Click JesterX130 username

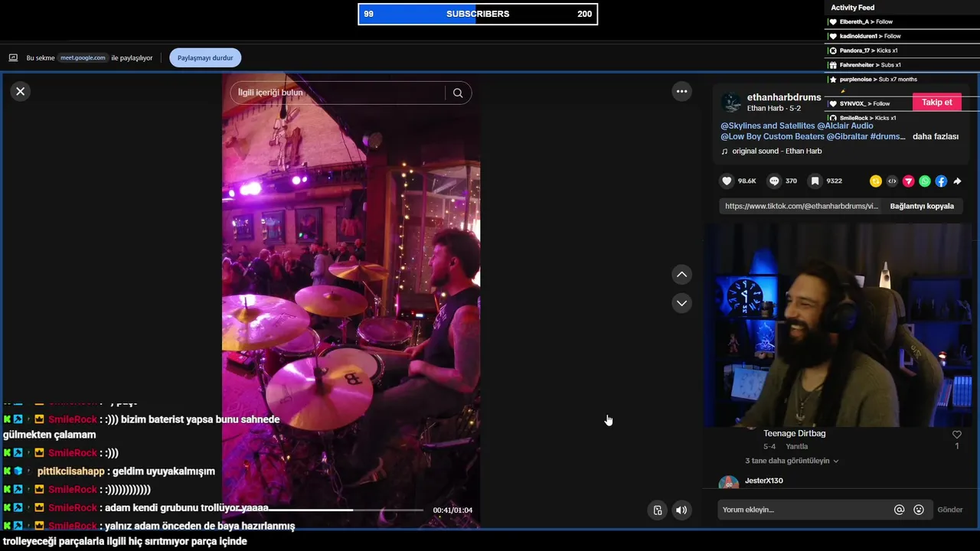[764, 481]
